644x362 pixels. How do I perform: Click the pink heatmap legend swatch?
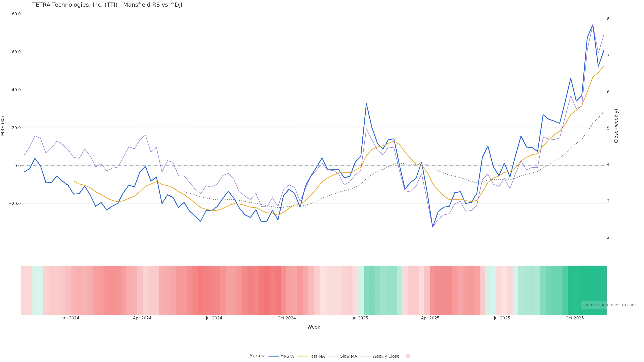(x=408, y=356)
